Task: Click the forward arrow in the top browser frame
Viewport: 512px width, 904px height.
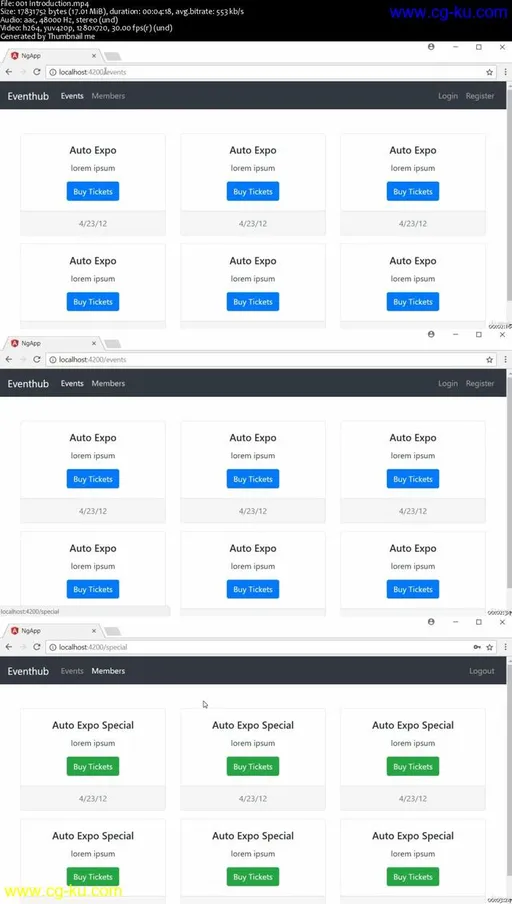Action: pos(23,72)
